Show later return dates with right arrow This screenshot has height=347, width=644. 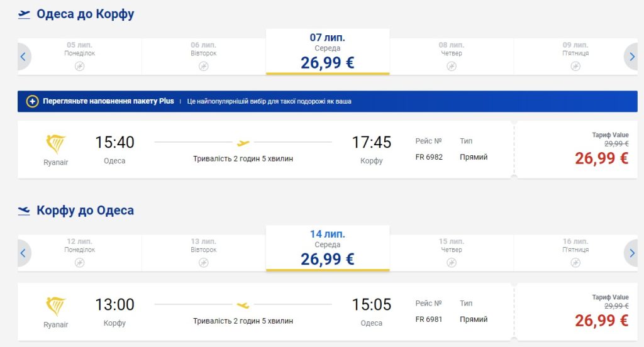631,253
